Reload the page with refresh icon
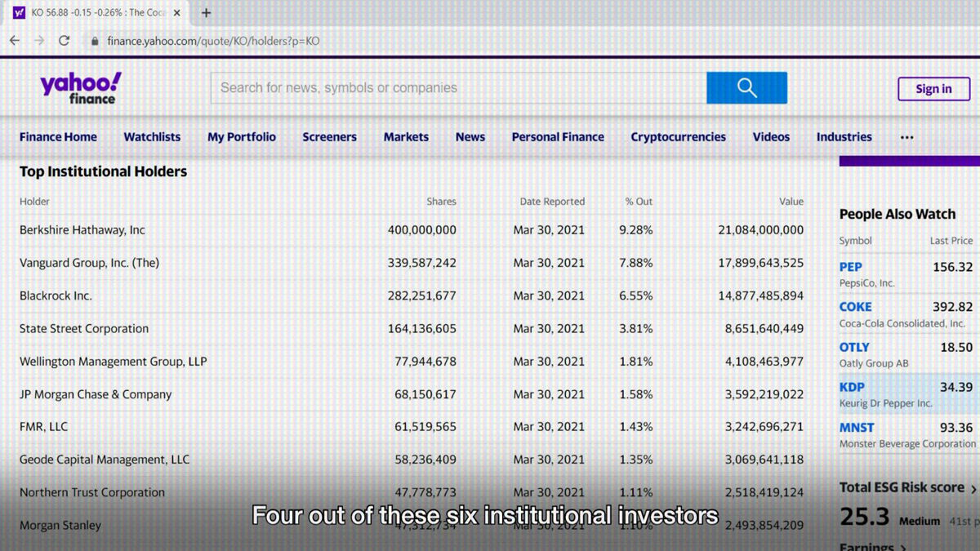Image resolution: width=980 pixels, height=551 pixels. click(64, 41)
